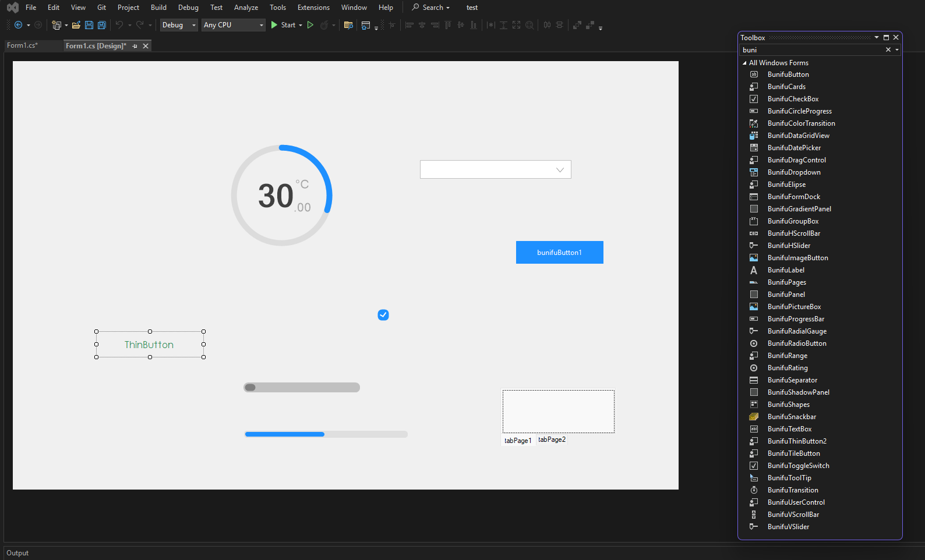This screenshot has height=560, width=925.
Task: Choose BunifuSnackbar in the Toolbox
Action: pos(792,417)
